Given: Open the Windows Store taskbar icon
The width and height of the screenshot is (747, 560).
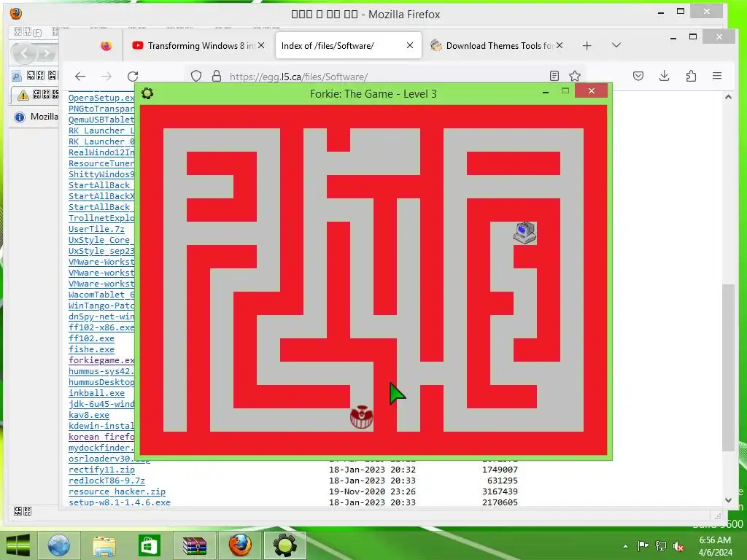Looking at the screenshot, I should click(149, 545).
